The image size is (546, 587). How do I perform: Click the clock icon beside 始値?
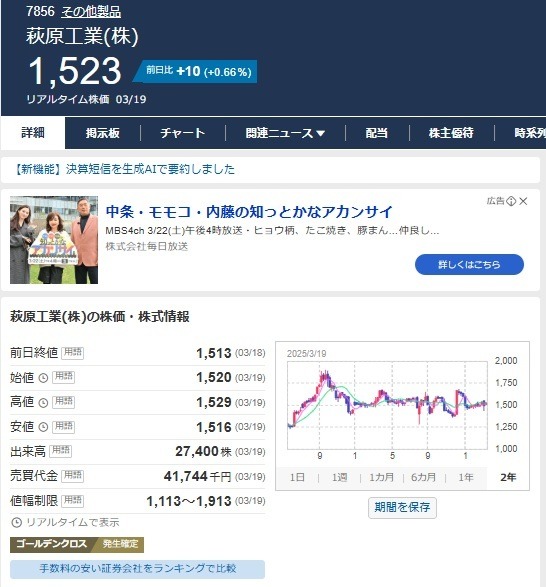tap(43, 378)
